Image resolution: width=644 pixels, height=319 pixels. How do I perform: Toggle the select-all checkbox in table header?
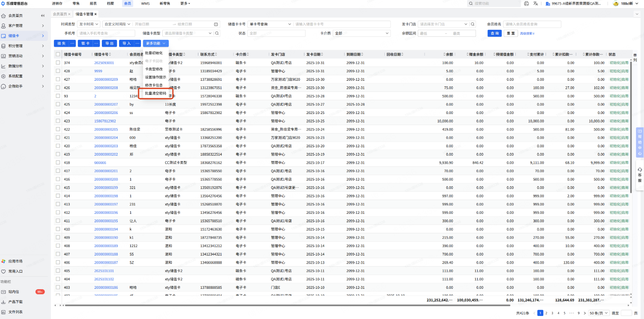pyautogui.click(x=58, y=54)
